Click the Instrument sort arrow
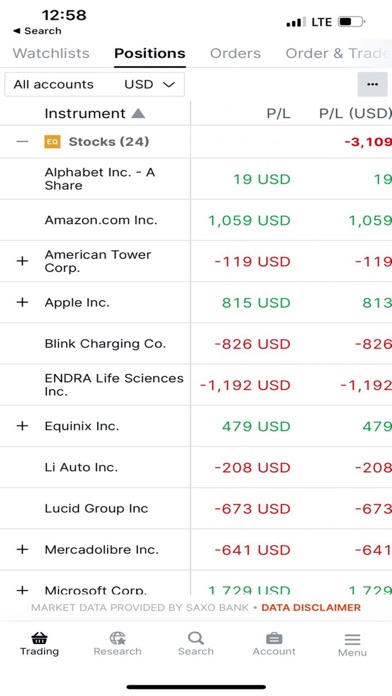 click(x=138, y=114)
